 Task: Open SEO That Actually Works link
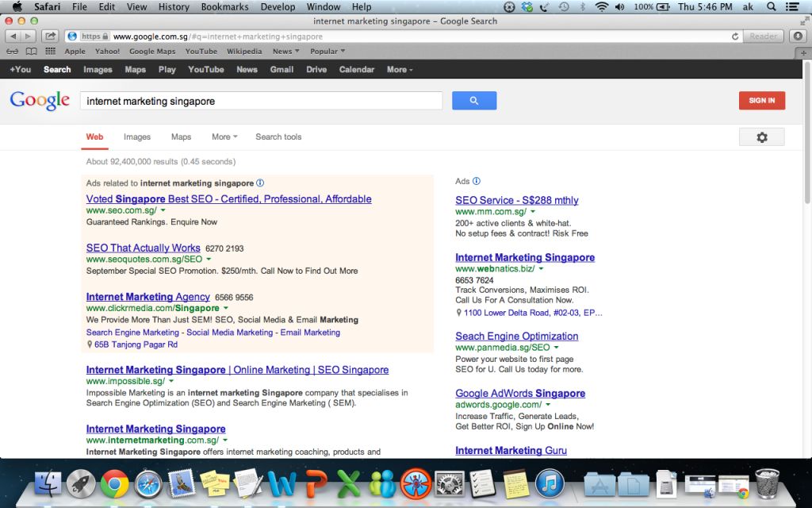[143, 248]
